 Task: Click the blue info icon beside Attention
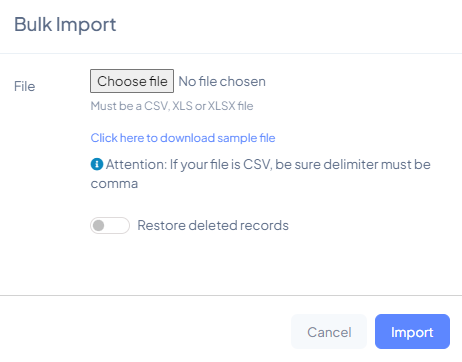click(x=97, y=164)
